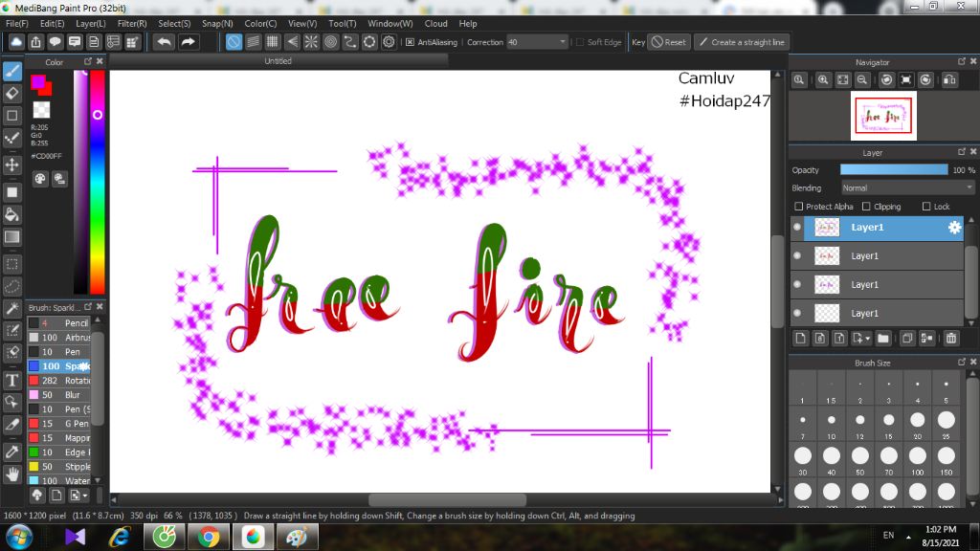Open the Cloud menu
Image resolution: width=980 pixels, height=551 pixels.
435,24
